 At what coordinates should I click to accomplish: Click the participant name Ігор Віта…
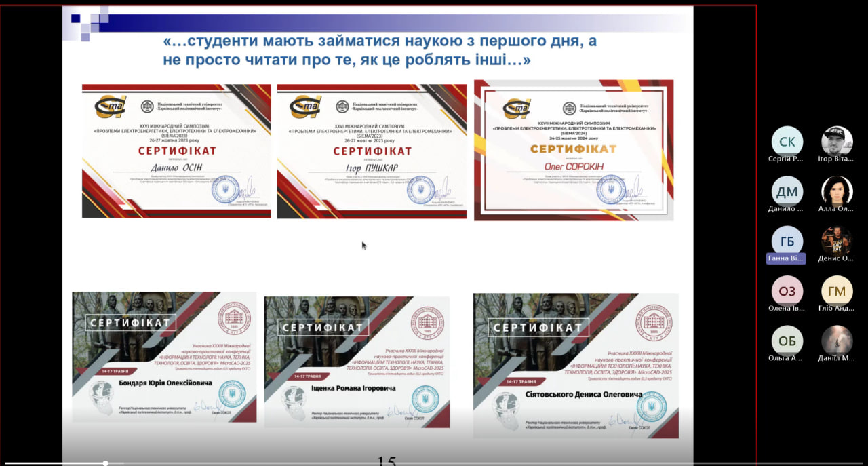(836, 159)
